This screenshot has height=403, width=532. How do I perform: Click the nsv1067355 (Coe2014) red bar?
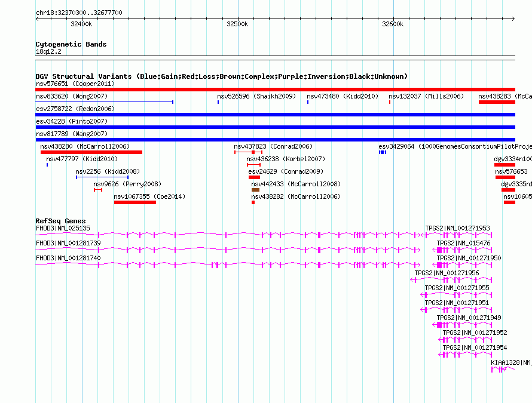(x=135, y=202)
